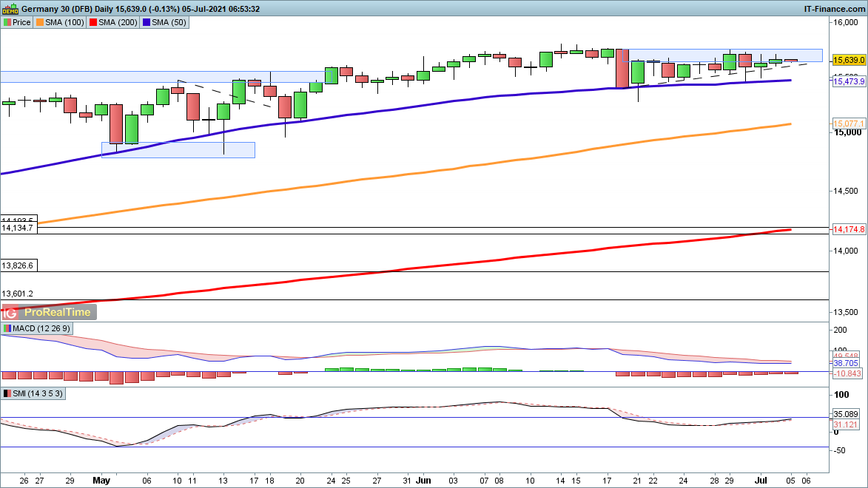Image resolution: width=868 pixels, height=488 pixels.
Task: Click the -10.843 MACD histogram value label
Action: (847, 374)
